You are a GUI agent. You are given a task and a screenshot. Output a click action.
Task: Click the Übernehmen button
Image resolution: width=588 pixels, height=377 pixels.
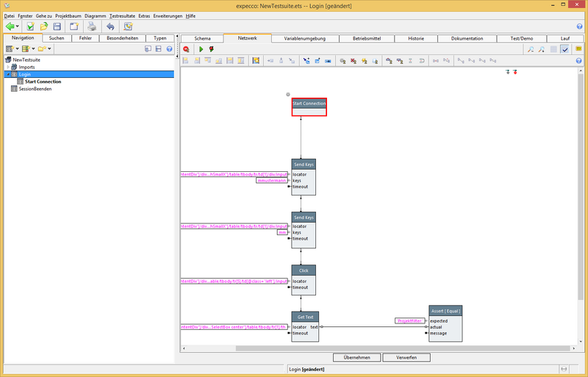356,357
